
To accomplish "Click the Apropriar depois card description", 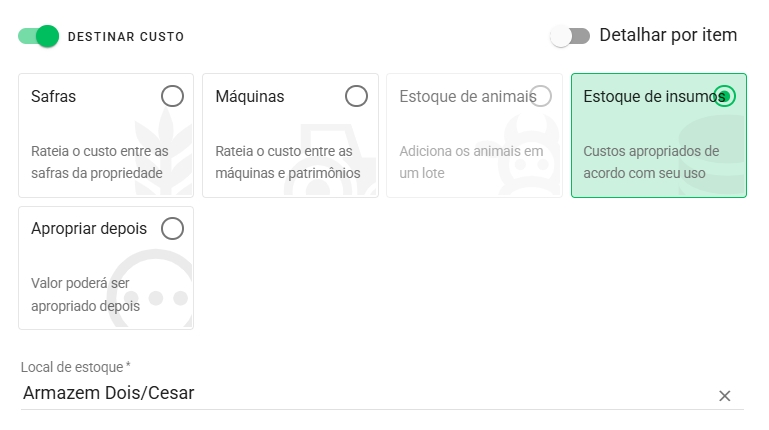I will pyautogui.click(x=85, y=294).
